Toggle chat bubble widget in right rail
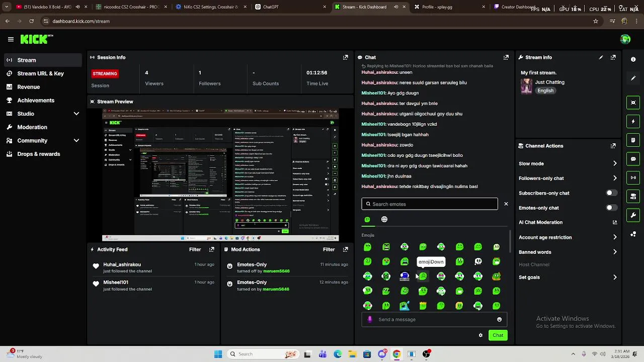Image resolution: width=644 pixels, height=362 pixels. (633, 159)
